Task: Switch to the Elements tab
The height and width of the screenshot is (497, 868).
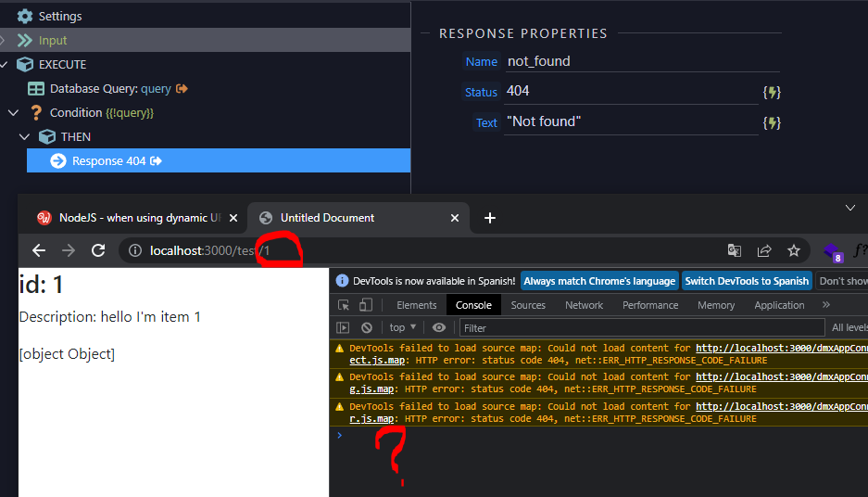Action: pos(416,305)
